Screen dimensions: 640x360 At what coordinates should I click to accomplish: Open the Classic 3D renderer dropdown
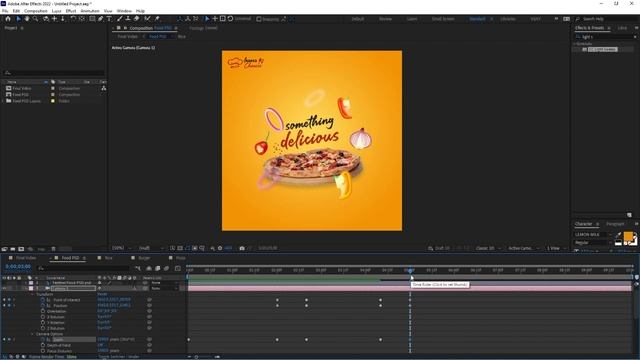tap(489, 248)
